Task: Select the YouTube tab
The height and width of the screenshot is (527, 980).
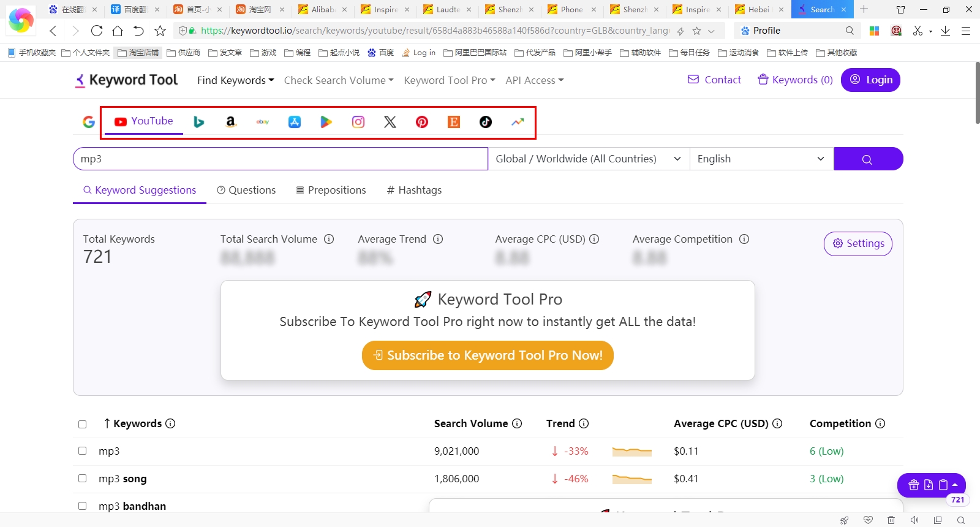Action: tap(144, 121)
